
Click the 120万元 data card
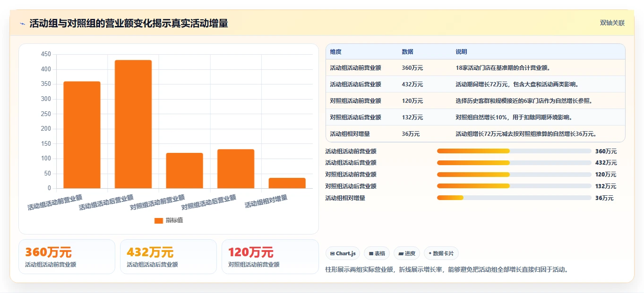point(270,257)
